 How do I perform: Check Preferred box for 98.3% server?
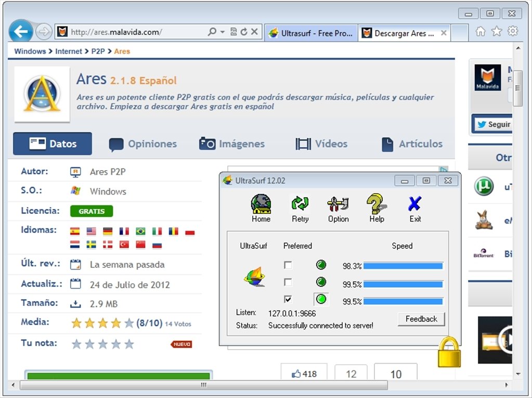click(288, 265)
